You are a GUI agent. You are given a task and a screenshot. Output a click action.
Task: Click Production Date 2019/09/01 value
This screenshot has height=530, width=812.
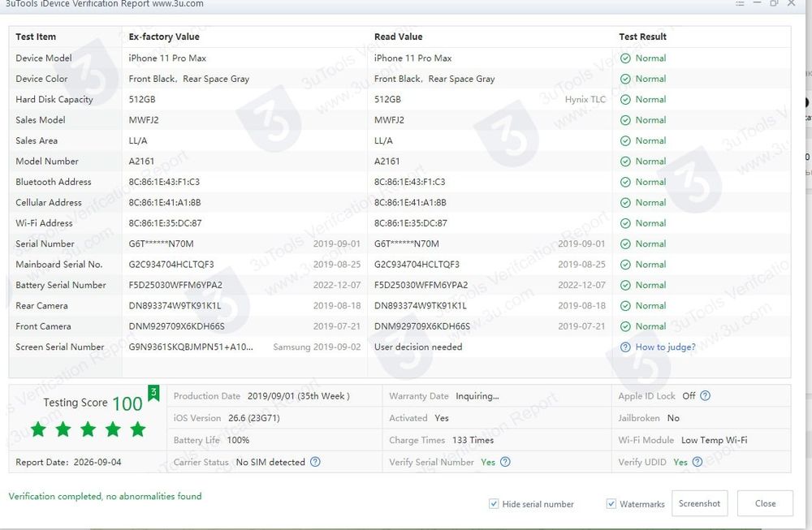[298, 396]
